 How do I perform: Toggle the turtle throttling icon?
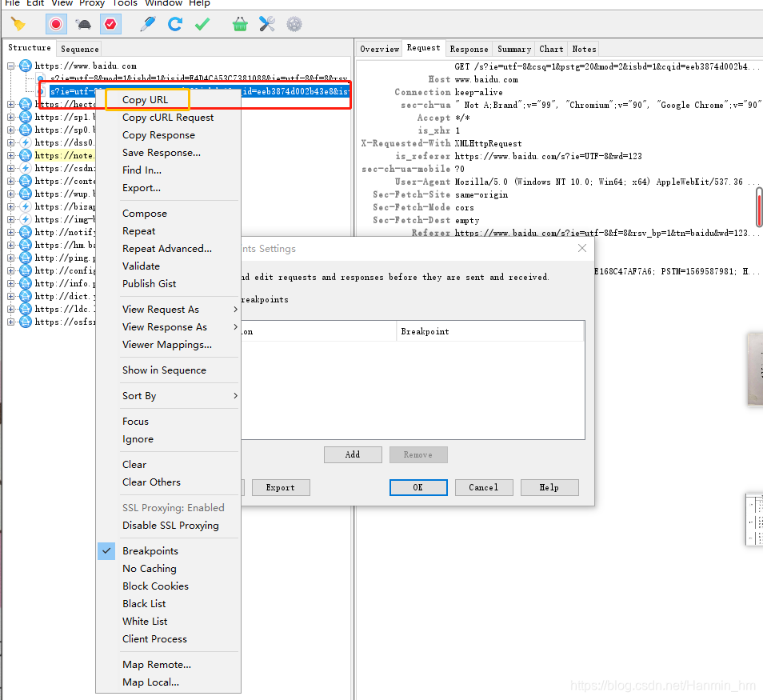(x=83, y=24)
